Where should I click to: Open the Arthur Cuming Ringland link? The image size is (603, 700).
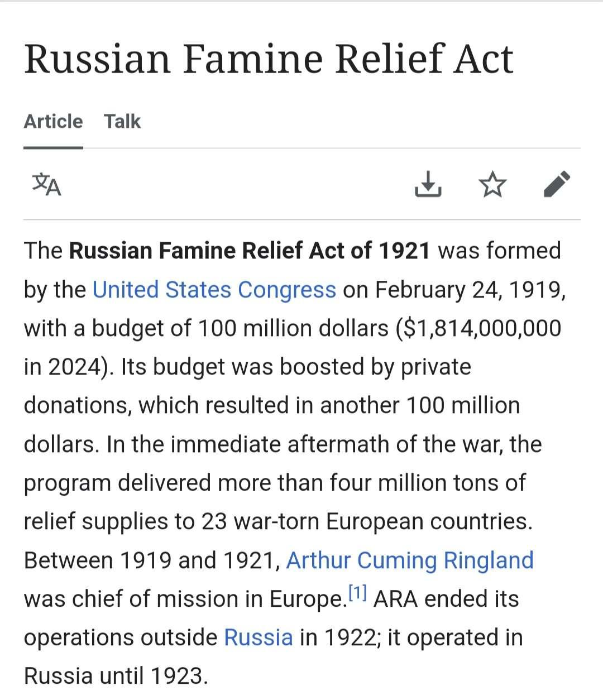[x=410, y=560]
